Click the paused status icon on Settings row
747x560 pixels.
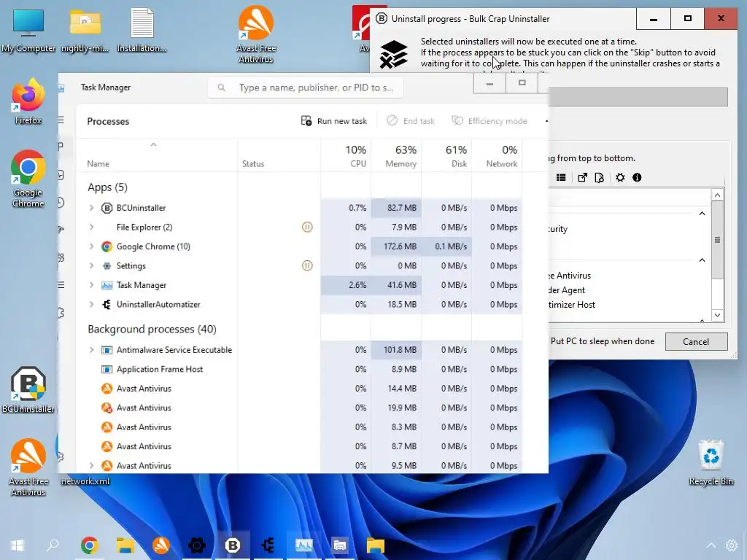[x=307, y=265]
